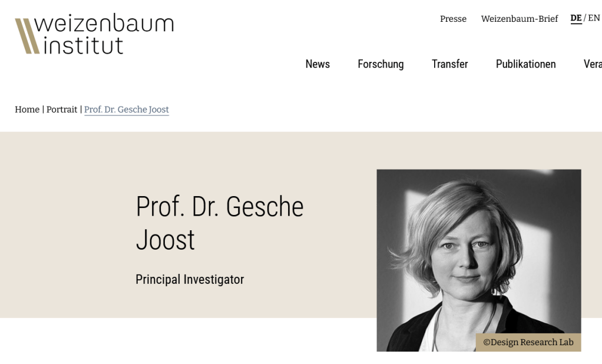Image resolution: width=602 pixels, height=364 pixels.
Task: Open the Weizenbaum-Brief link
Action: pos(519,19)
